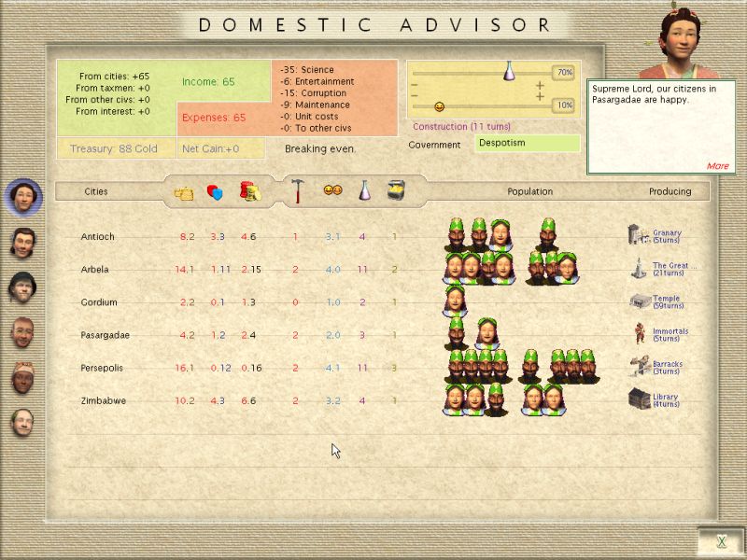Select the Domestic advisor portrait in sidebar
This screenshot has width=747, height=560.
point(23,197)
